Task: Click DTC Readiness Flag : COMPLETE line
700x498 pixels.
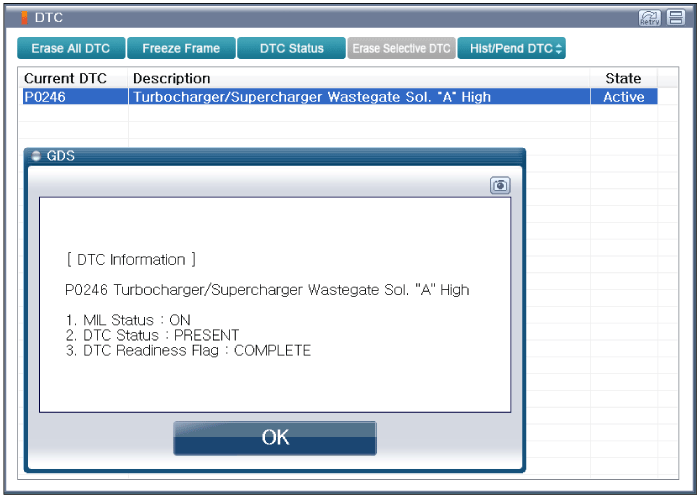Action: 188,351
